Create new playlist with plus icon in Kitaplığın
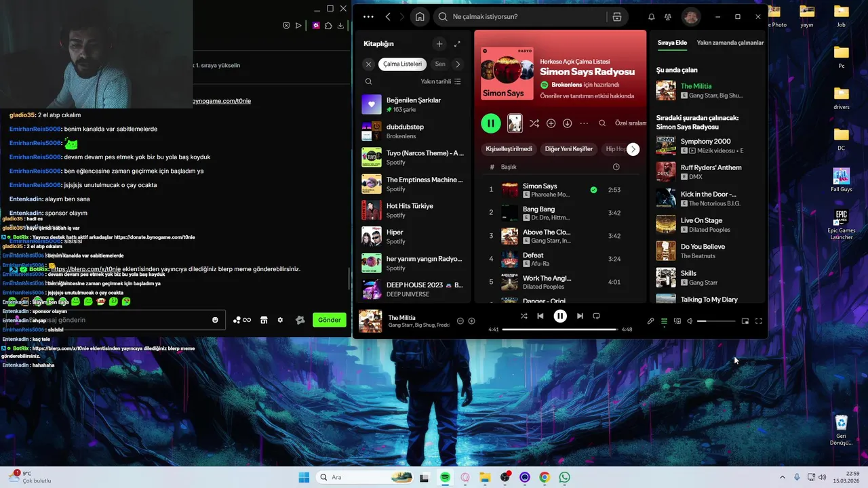Viewport: 868px width, 488px height. (439, 44)
